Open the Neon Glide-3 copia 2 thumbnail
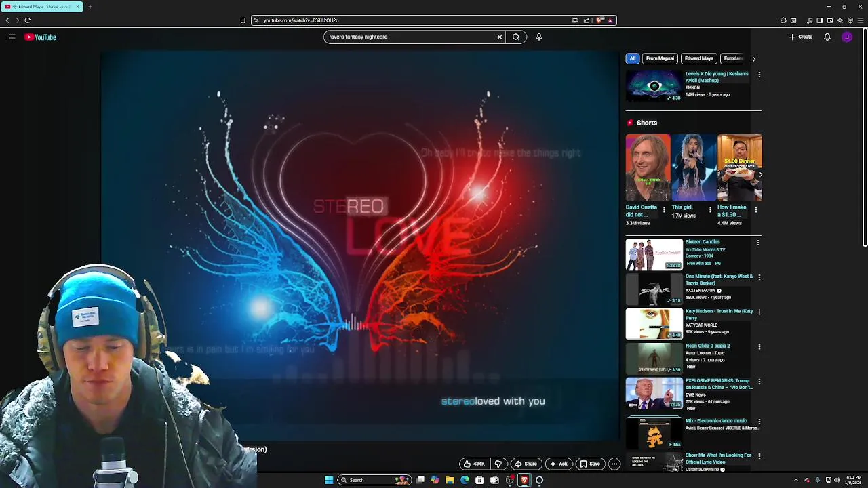Image resolution: width=868 pixels, height=488 pixels. click(x=654, y=359)
